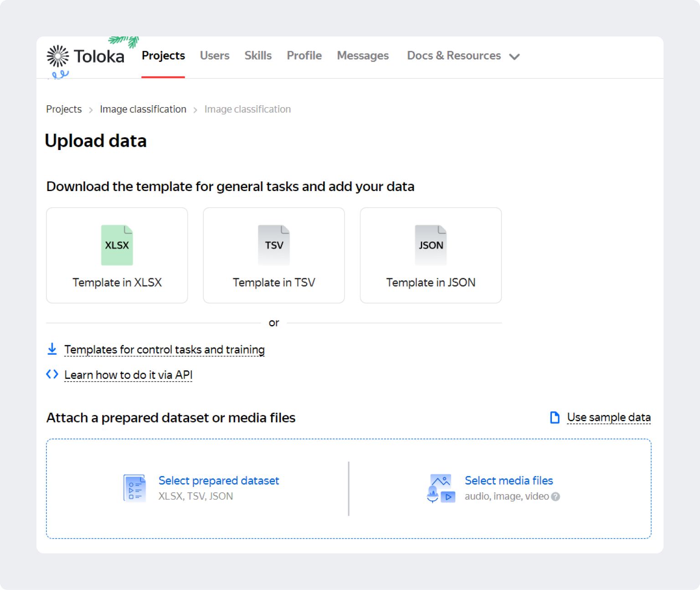
Task: Download Template in XLSX
Action: (117, 255)
